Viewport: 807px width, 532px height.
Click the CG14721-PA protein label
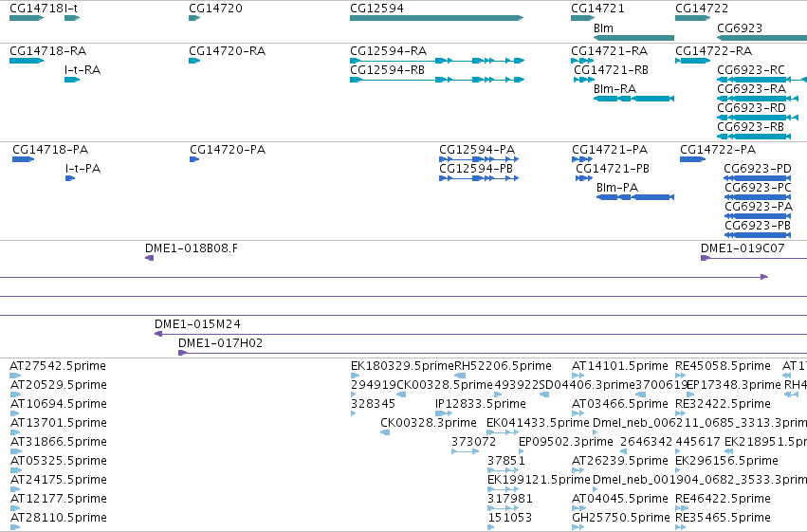(x=610, y=150)
